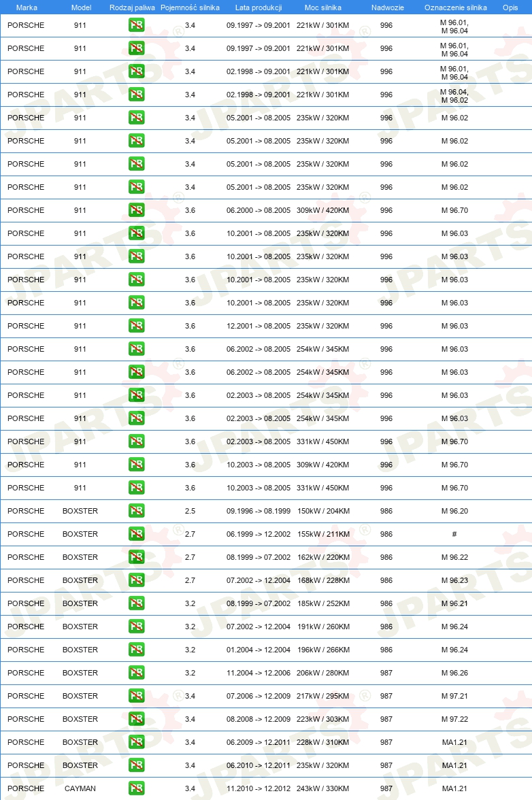The height and width of the screenshot is (800, 532).
Task: Select the '11.2010 -> 12.2012' production years
Action: pyautogui.click(x=259, y=788)
